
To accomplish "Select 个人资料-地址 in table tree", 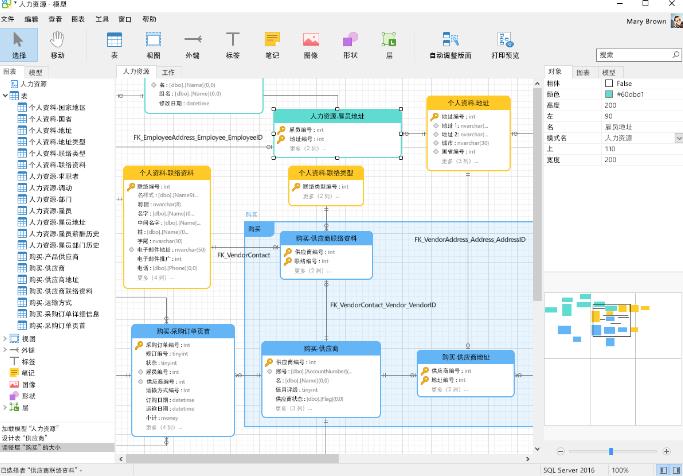I will (x=50, y=130).
